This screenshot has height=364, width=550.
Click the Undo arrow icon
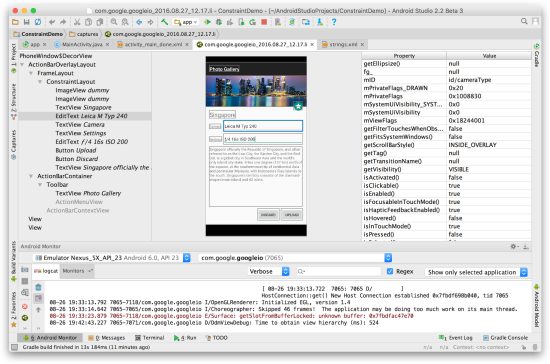pyautogui.click(x=52, y=22)
